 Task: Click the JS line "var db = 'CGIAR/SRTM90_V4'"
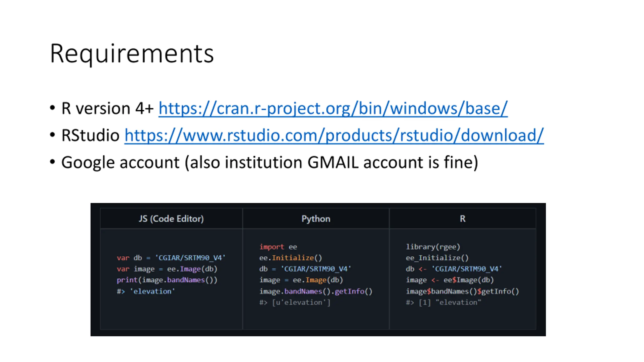point(171,258)
